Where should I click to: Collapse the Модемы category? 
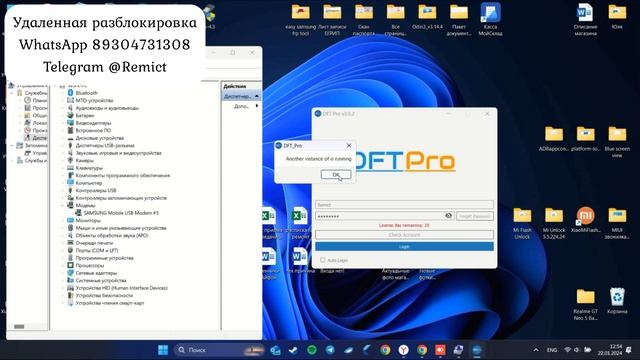point(63,205)
